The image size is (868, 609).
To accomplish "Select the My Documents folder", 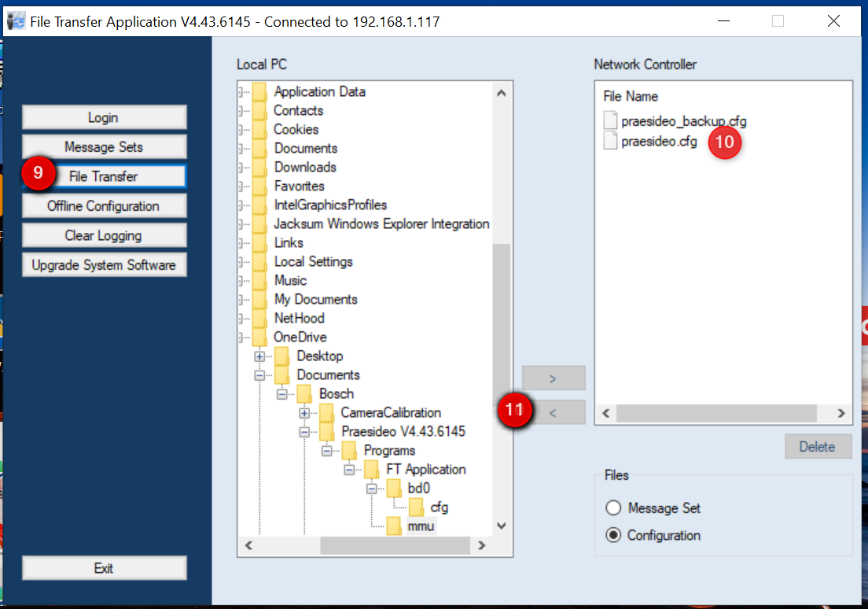I will point(315,299).
